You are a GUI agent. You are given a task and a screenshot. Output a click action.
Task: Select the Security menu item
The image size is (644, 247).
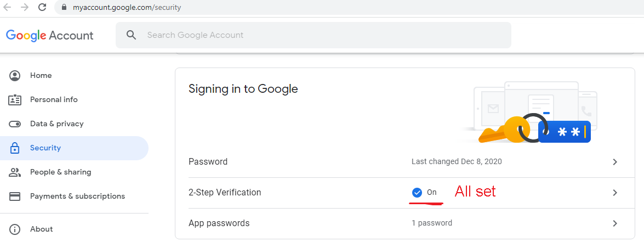click(x=74, y=148)
